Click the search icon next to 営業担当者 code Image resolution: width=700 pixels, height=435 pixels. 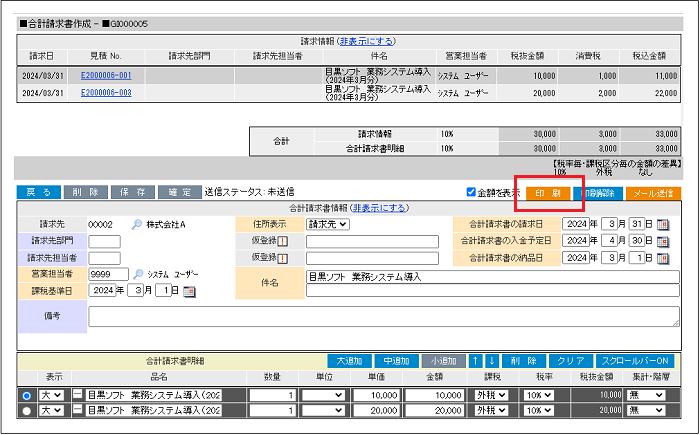pyautogui.click(x=137, y=274)
